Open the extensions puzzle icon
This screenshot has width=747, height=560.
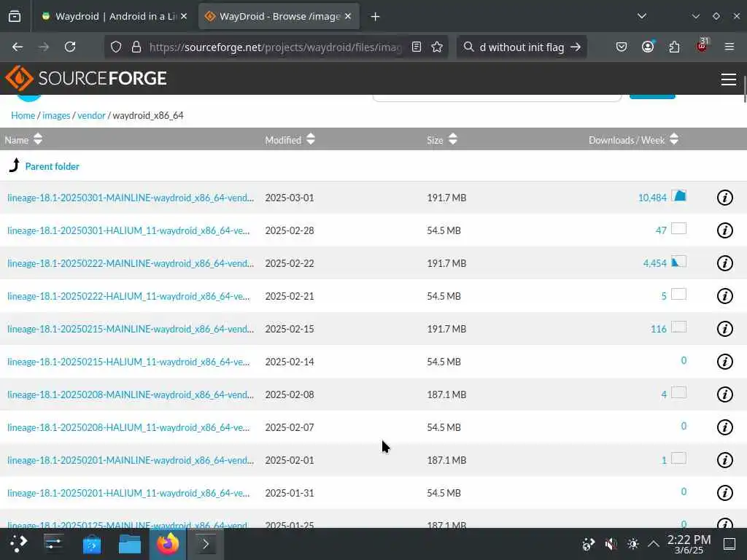point(674,47)
